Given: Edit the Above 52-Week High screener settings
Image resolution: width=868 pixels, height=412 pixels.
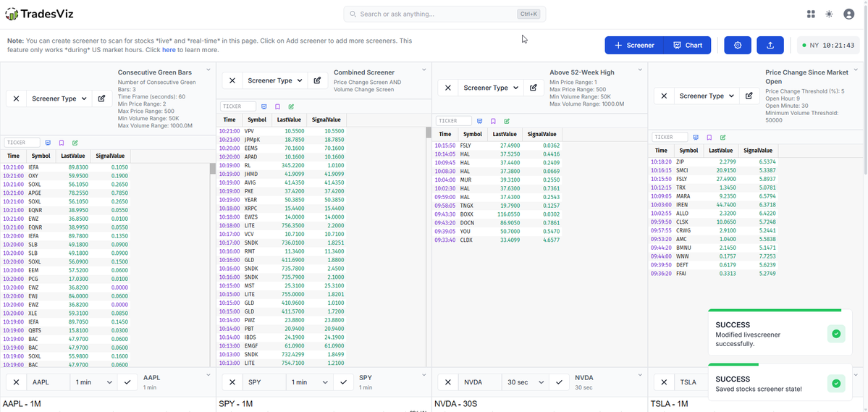Looking at the screenshot, I should [534, 88].
